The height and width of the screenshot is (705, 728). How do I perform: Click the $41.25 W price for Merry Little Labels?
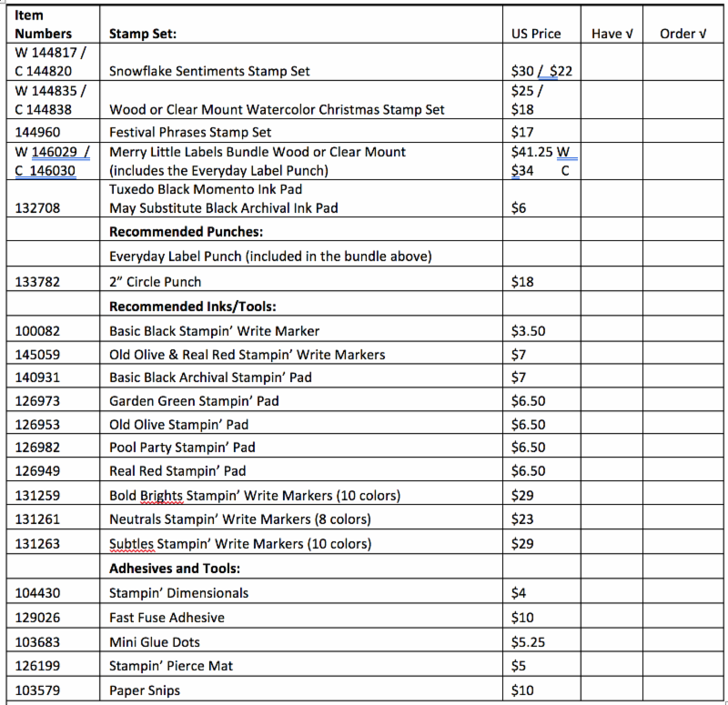(540, 152)
